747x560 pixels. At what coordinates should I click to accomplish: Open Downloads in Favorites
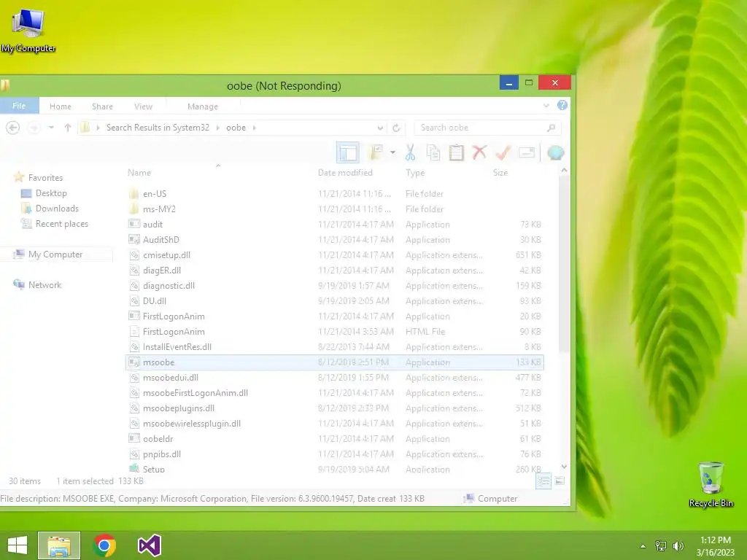tap(57, 208)
